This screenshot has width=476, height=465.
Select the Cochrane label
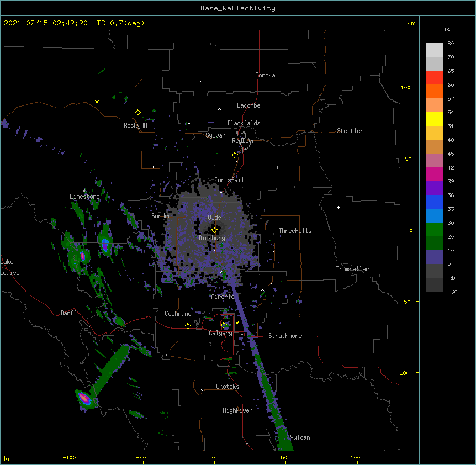178,314
